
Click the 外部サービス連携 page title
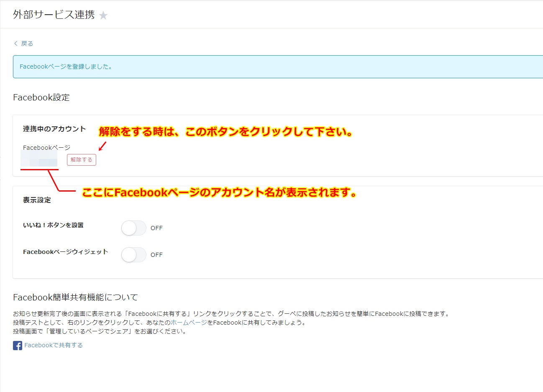[x=54, y=15]
